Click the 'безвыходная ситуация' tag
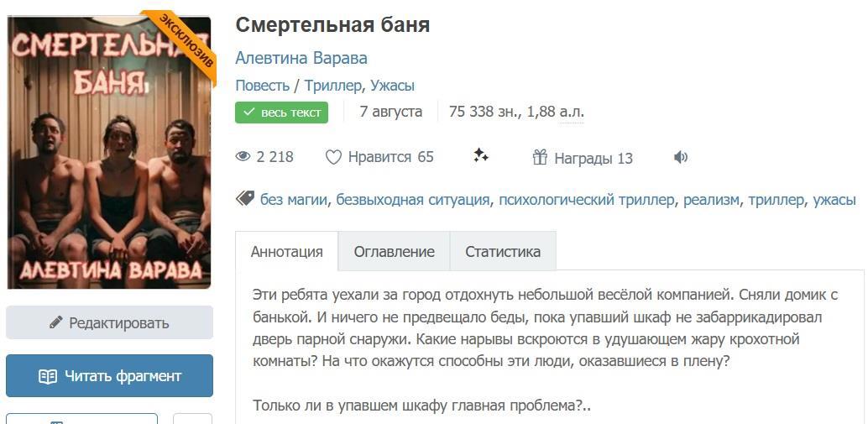Image resolution: width=868 pixels, height=424 pixels. [x=412, y=200]
